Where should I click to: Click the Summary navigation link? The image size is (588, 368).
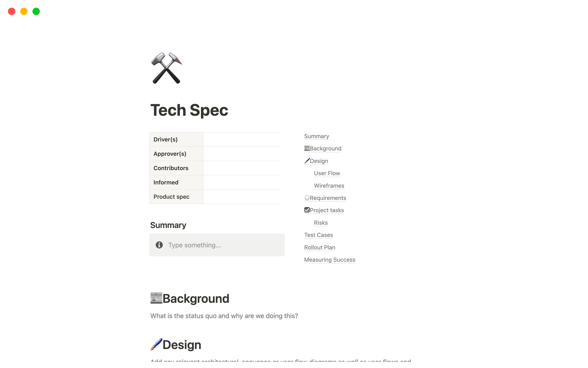(317, 136)
